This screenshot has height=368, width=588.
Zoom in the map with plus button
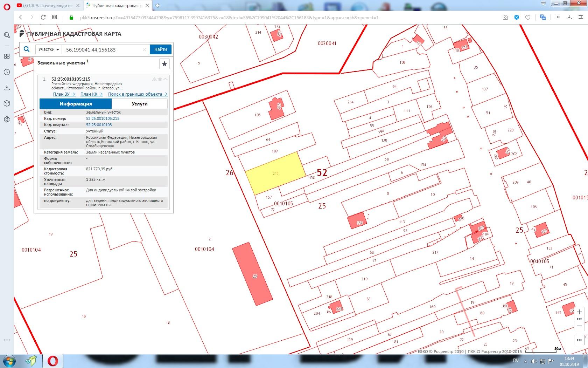[x=579, y=312]
